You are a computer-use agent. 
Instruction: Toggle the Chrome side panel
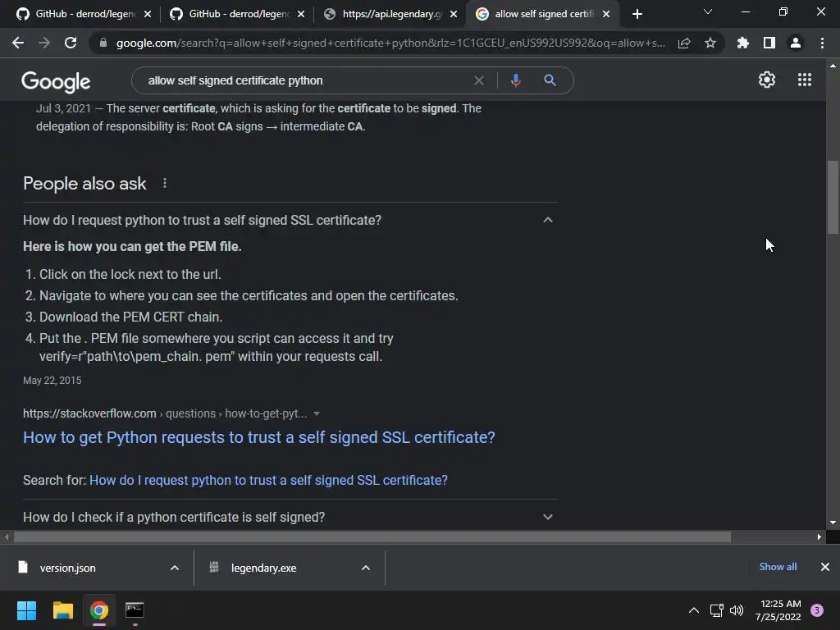click(x=769, y=43)
